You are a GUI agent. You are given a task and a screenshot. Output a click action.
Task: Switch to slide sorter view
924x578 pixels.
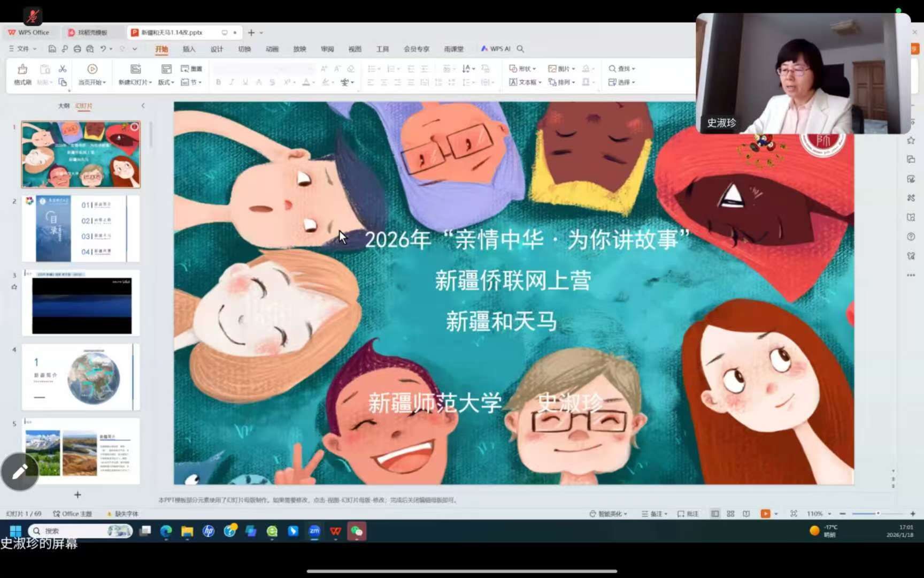730,514
